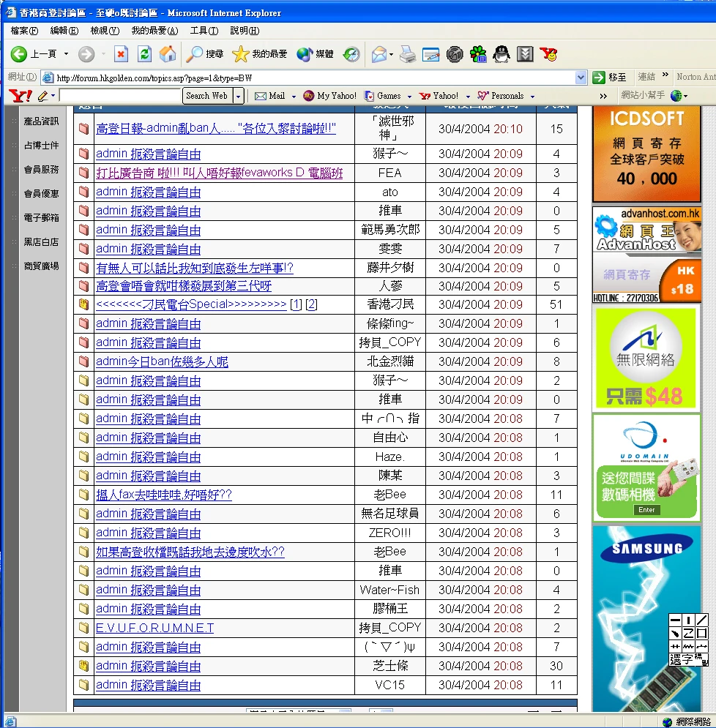Go to Home page icon
The width and height of the screenshot is (716, 728).
click(168, 54)
